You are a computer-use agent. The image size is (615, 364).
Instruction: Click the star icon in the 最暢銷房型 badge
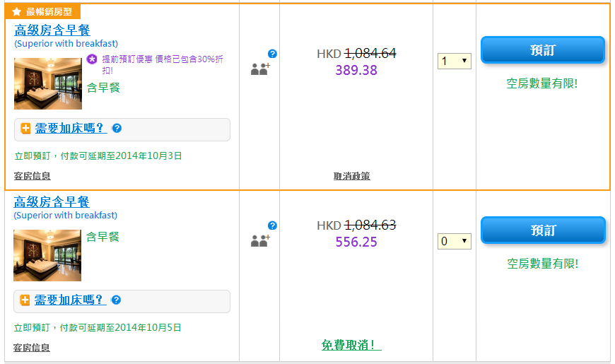pyautogui.click(x=17, y=12)
